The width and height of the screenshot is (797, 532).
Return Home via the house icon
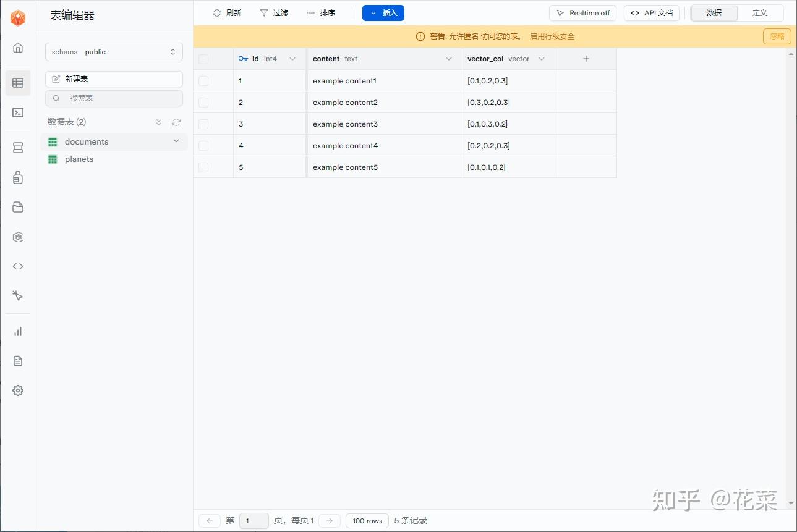(18, 48)
